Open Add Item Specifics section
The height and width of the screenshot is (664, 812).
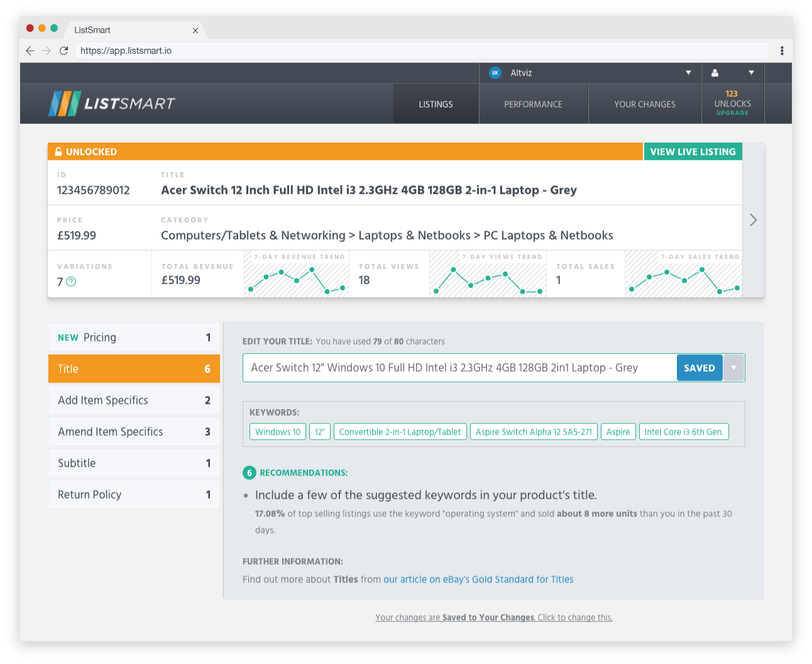pos(134,401)
